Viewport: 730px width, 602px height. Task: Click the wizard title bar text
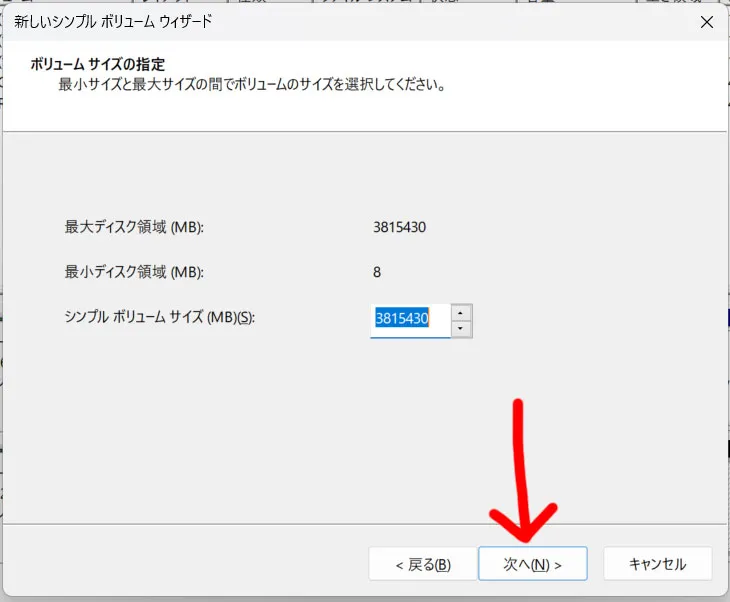[113, 22]
